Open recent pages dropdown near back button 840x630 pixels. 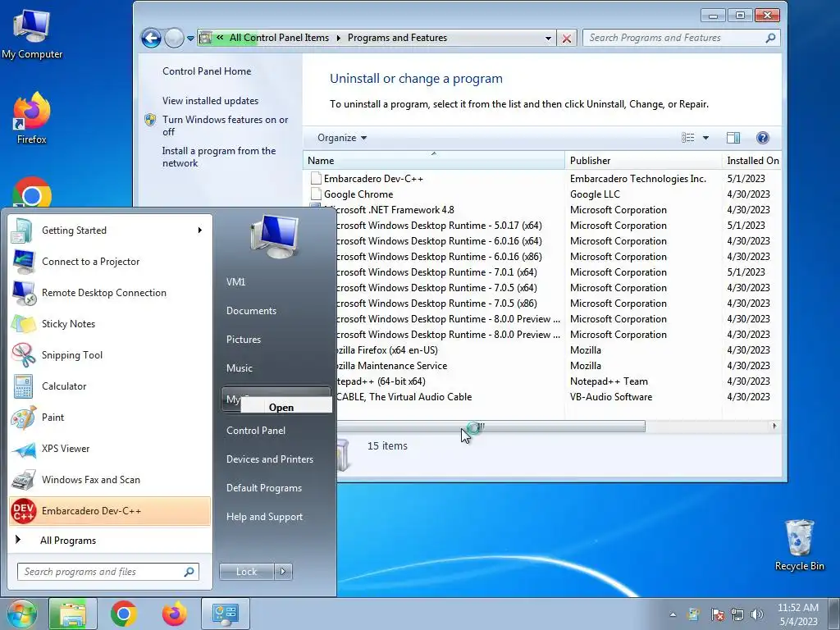190,38
